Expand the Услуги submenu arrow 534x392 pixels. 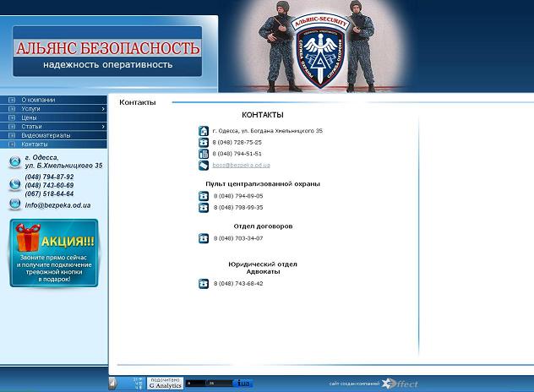pyautogui.click(x=103, y=109)
